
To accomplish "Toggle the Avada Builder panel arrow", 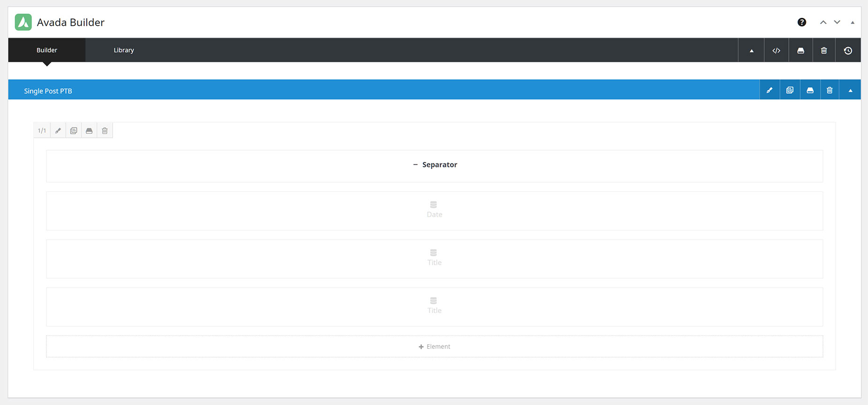I will click(x=853, y=22).
